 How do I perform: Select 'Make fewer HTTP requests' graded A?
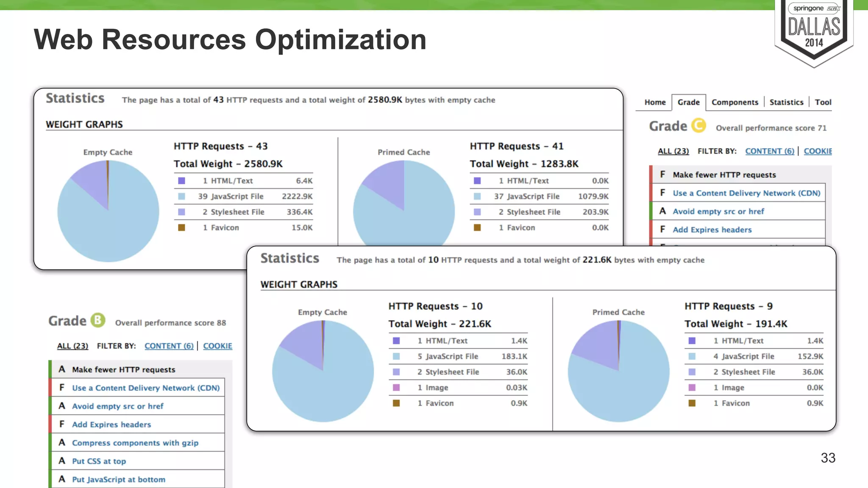tap(123, 369)
